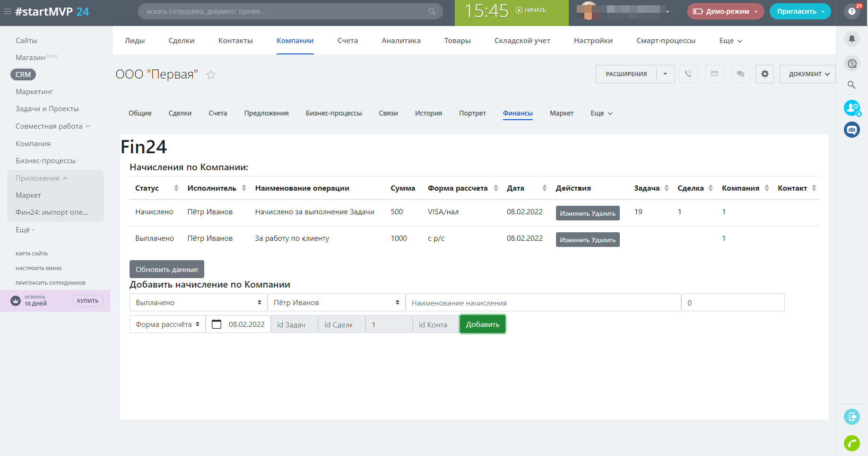Open the Выплачено status dropdown

[198, 303]
